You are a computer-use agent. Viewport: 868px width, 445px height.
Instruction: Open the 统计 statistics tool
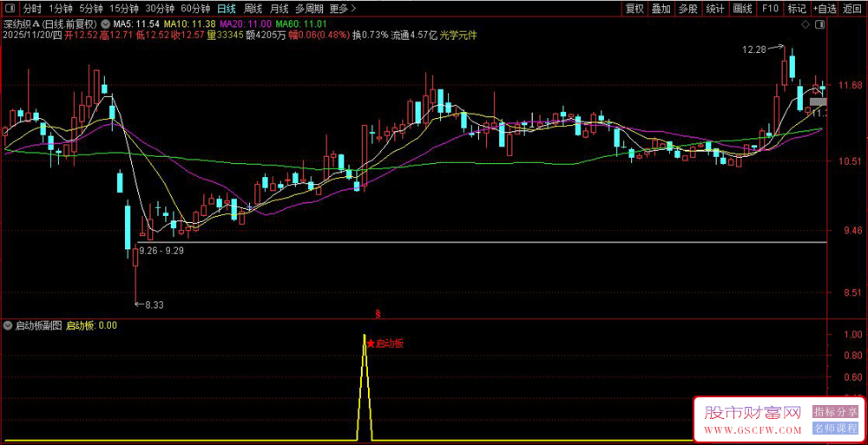tap(715, 9)
